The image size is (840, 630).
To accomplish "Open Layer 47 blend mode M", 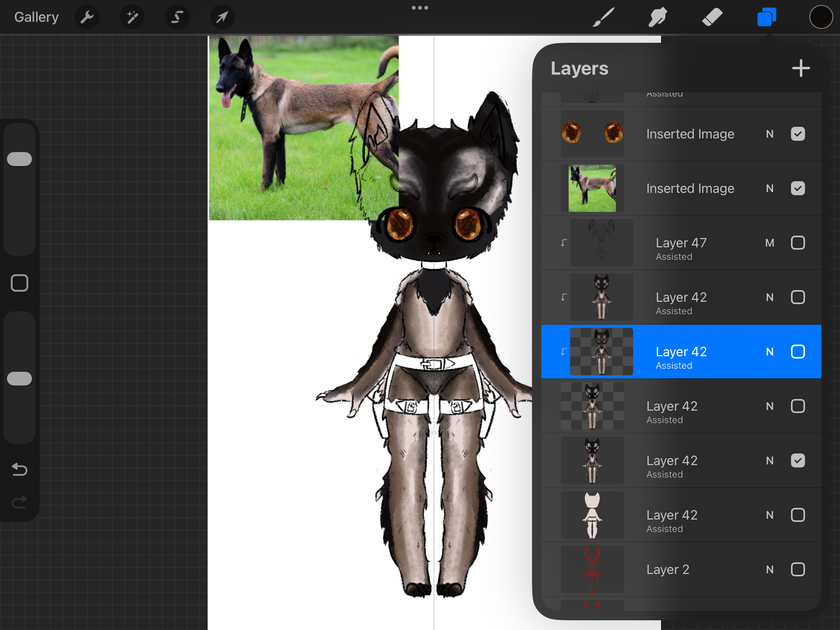I will point(770,243).
